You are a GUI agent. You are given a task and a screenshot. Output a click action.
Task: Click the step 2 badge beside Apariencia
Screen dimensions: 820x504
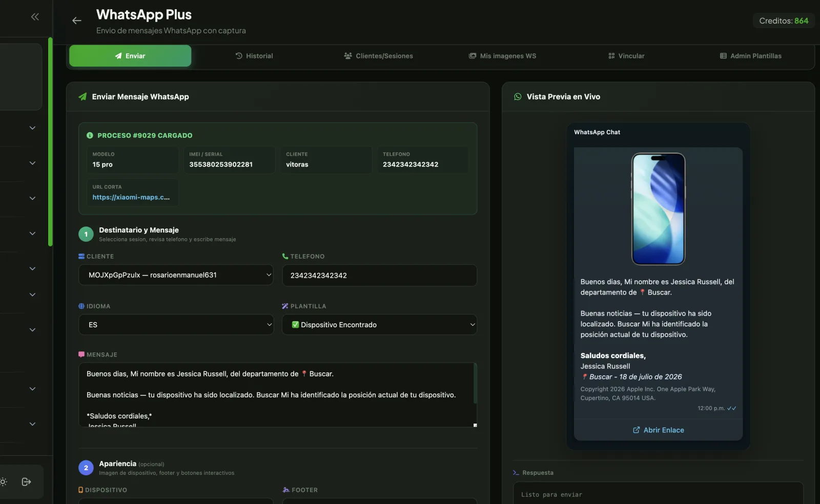coord(86,468)
